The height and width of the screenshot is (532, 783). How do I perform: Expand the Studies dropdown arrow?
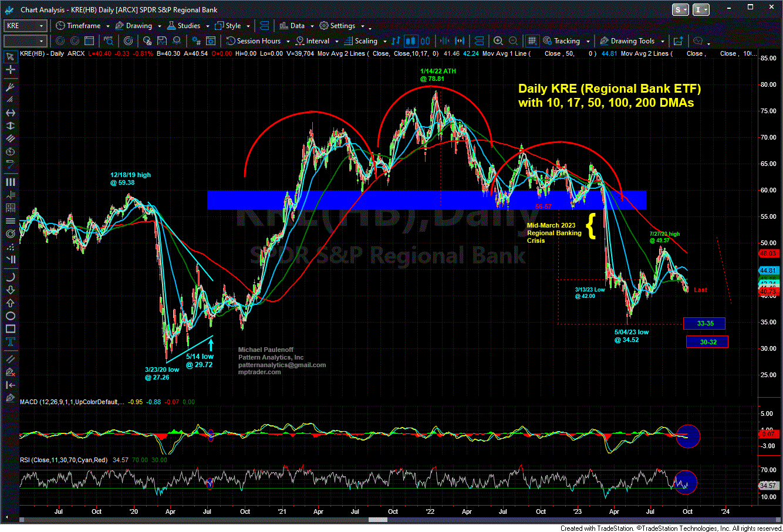pos(207,26)
